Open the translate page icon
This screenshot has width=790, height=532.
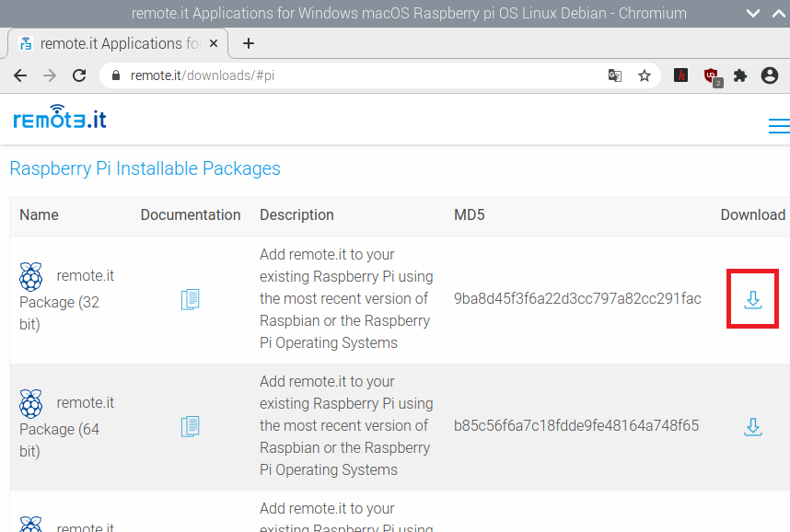coord(615,76)
